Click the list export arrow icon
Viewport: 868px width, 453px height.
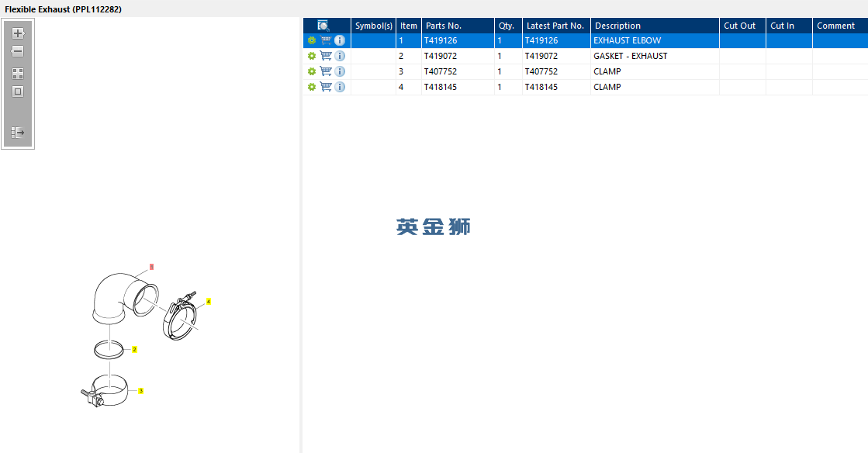click(x=18, y=133)
